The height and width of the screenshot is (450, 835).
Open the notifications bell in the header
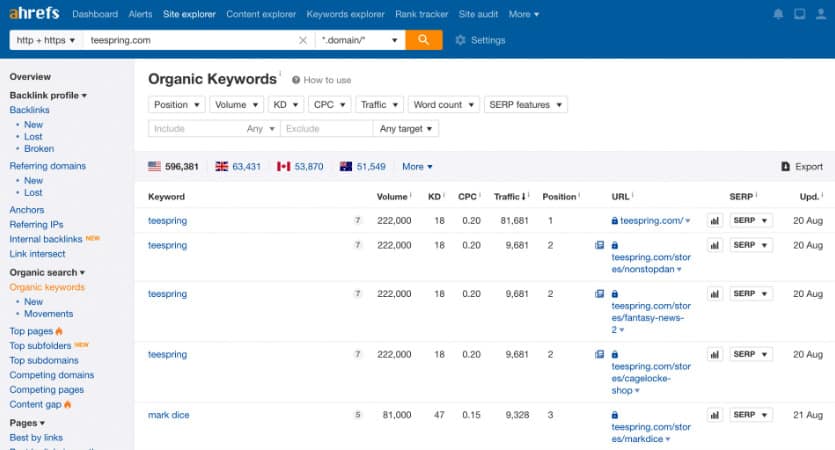click(778, 15)
